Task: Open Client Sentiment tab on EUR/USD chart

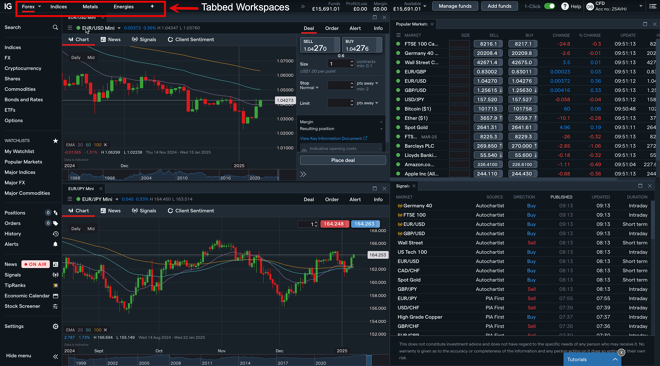Action: pyautogui.click(x=191, y=40)
